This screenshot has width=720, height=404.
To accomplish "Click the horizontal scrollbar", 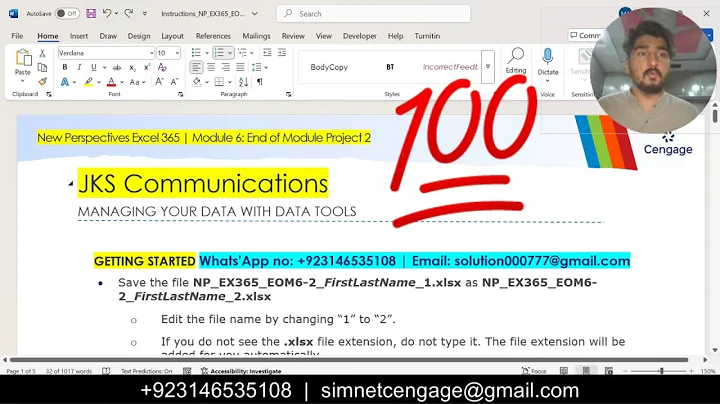I will (x=349, y=360).
